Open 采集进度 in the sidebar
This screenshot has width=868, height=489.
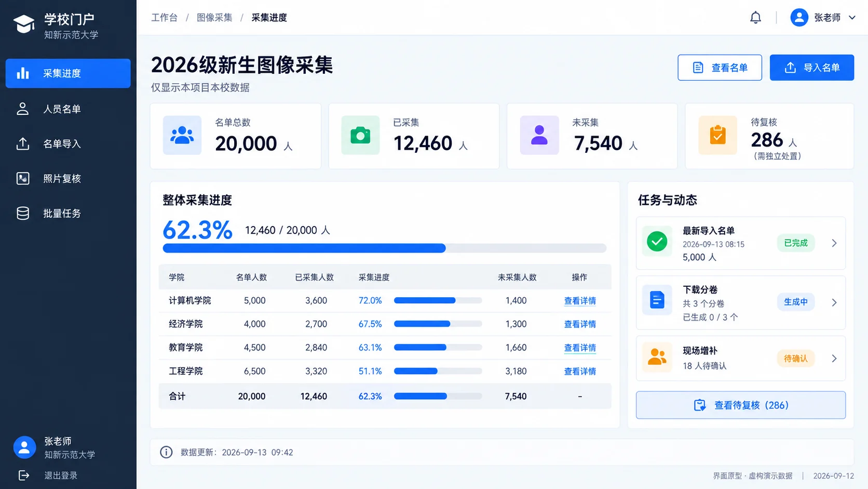(x=68, y=73)
